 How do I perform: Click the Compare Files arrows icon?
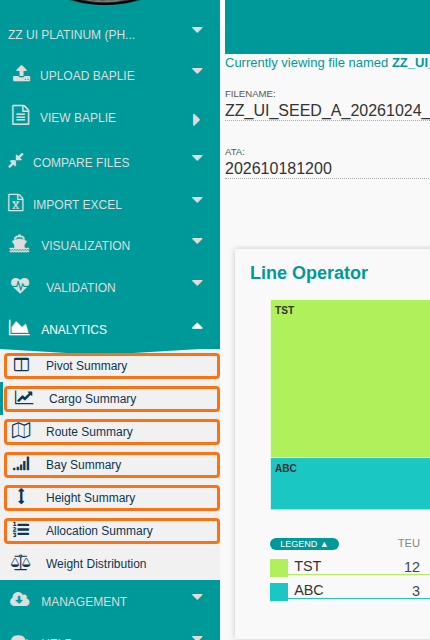[x=16, y=161]
